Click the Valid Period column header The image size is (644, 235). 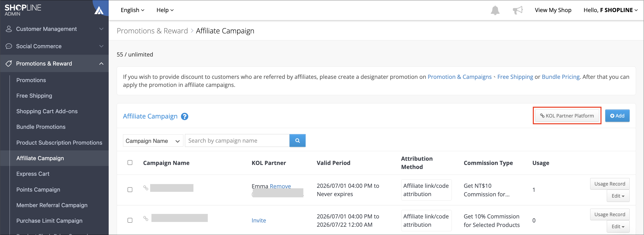point(334,163)
